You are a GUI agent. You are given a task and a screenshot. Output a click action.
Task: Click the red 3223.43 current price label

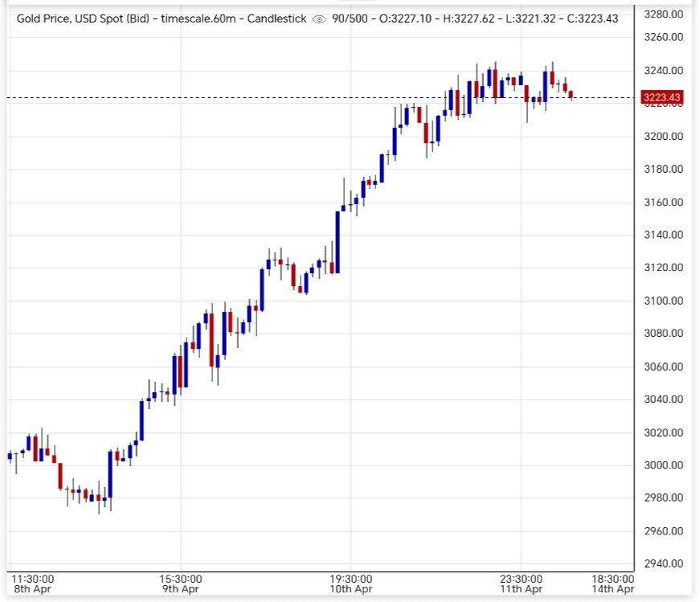[x=662, y=98]
